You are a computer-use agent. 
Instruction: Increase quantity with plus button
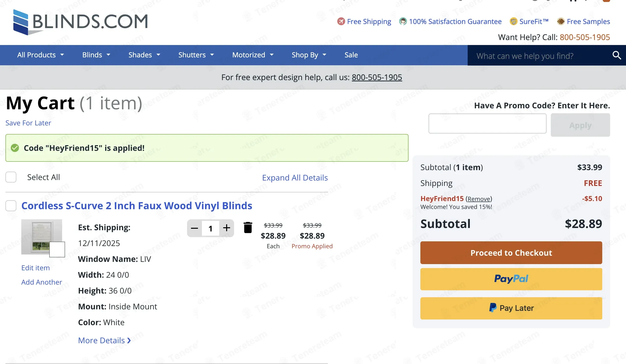point(227,228)
